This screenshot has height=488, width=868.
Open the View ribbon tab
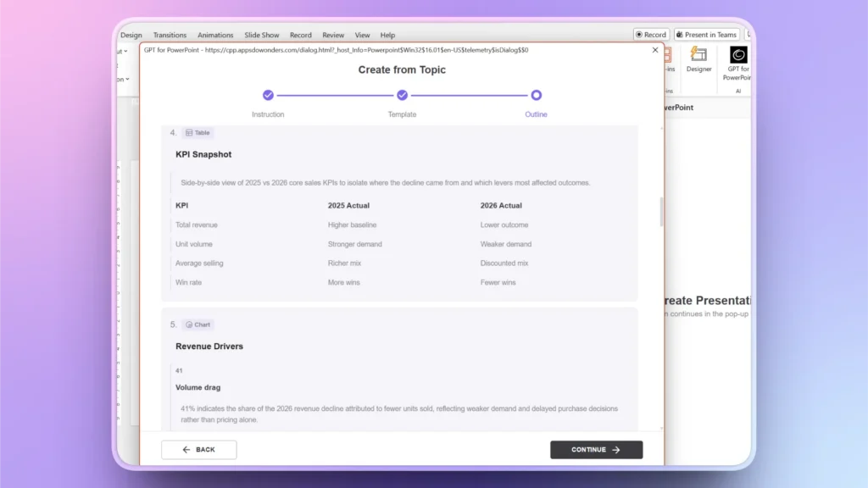coord(362,35)
